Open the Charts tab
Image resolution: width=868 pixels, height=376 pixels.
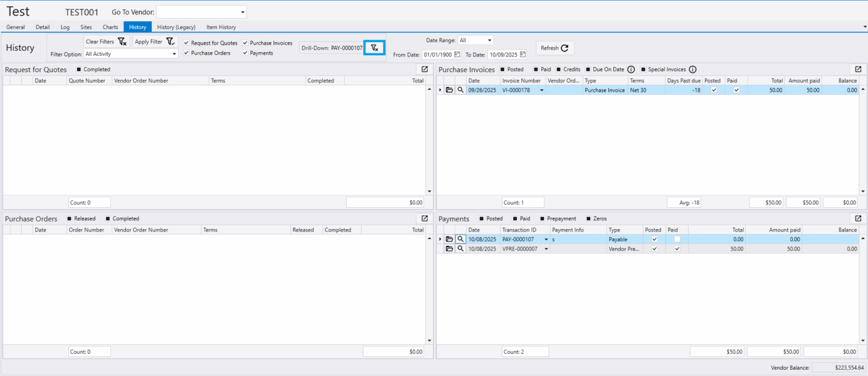pos(110,27)
